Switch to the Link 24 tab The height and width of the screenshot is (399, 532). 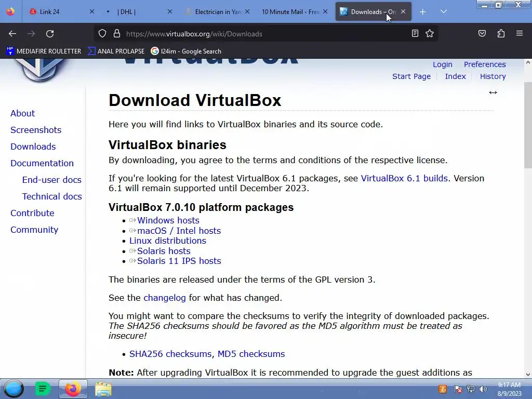58,12
